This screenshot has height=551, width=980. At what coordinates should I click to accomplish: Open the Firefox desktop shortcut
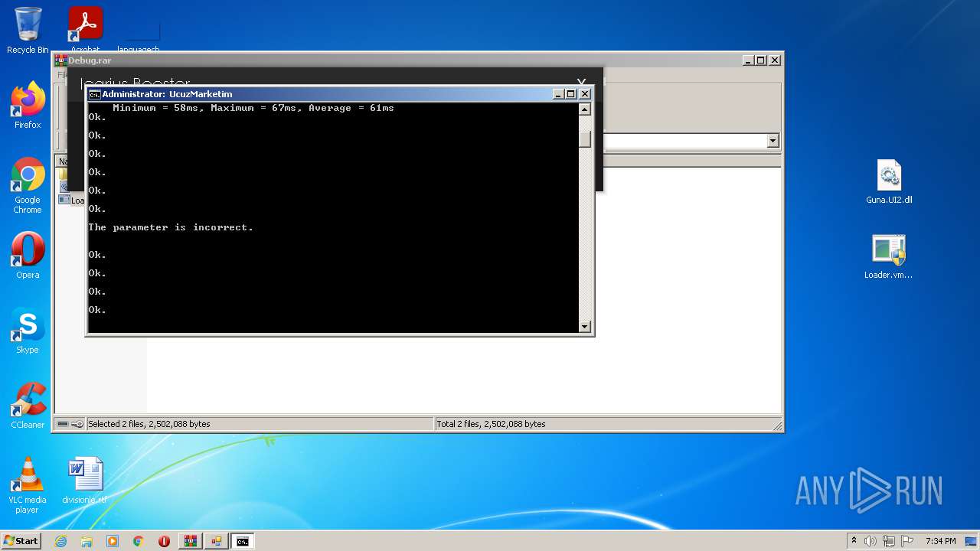[x=28, y=106]
